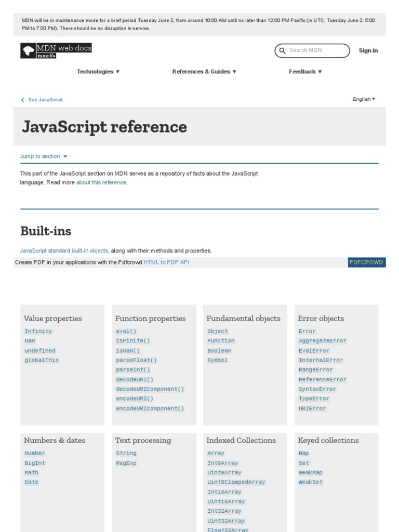
Task: Open the globalThis reference link
Action: tap(42, 360)
